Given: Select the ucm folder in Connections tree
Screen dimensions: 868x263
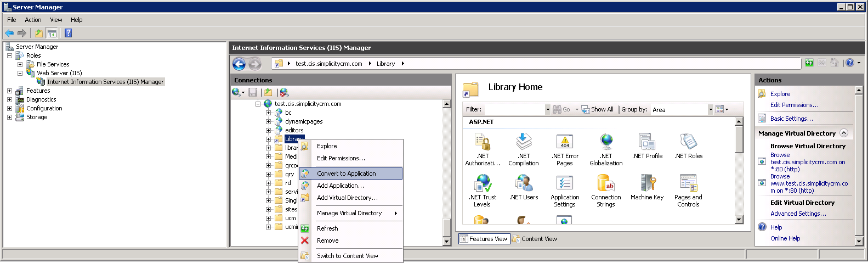Looking at the screenshot, I should (290, 218).
